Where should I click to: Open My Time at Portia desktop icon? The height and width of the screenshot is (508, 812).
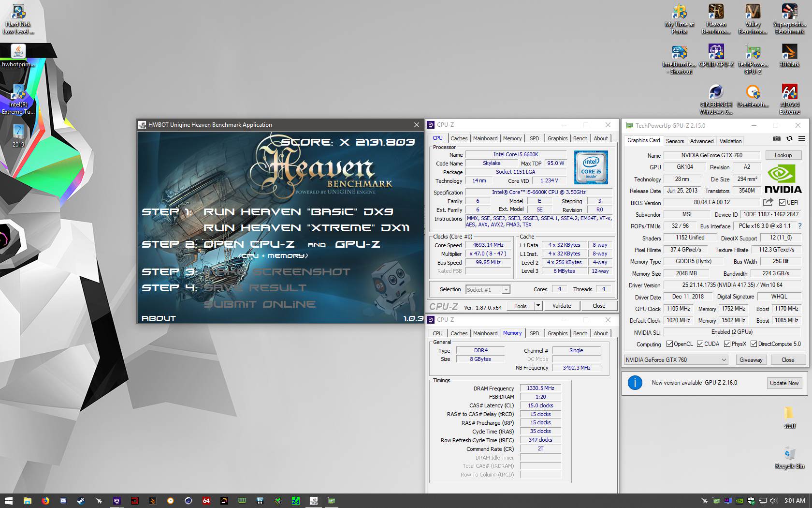click(679, 19)
